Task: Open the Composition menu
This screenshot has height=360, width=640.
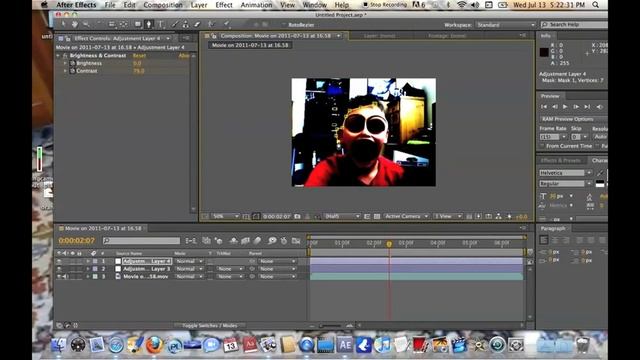Action: (x=162, y=5)
